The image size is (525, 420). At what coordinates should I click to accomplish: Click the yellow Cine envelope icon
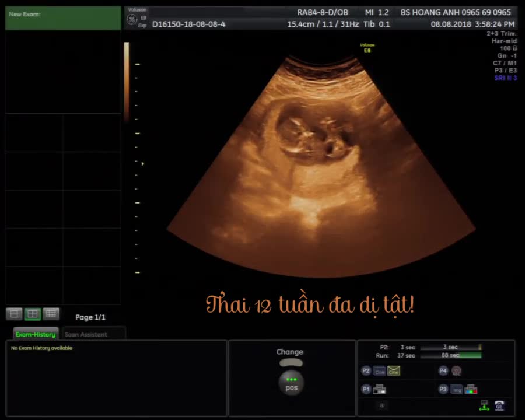[394, 370]
